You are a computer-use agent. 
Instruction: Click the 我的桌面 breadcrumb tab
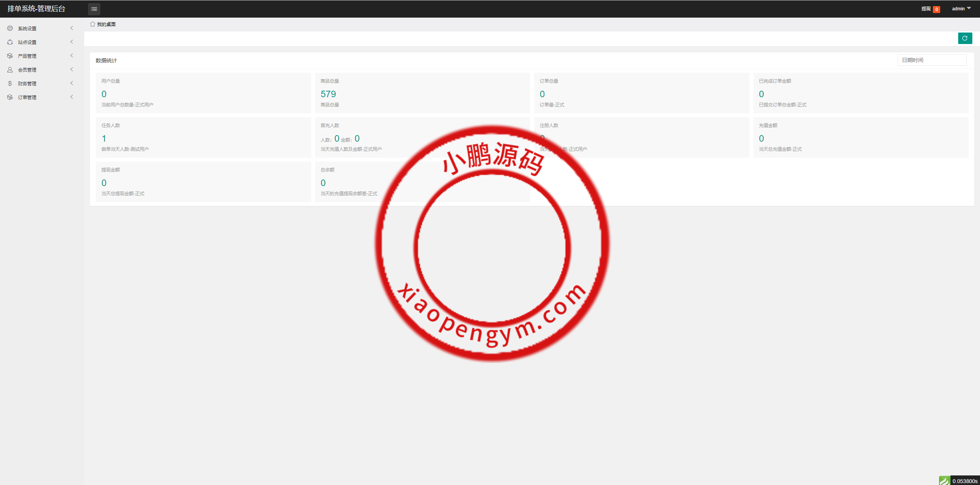[106, 24]
